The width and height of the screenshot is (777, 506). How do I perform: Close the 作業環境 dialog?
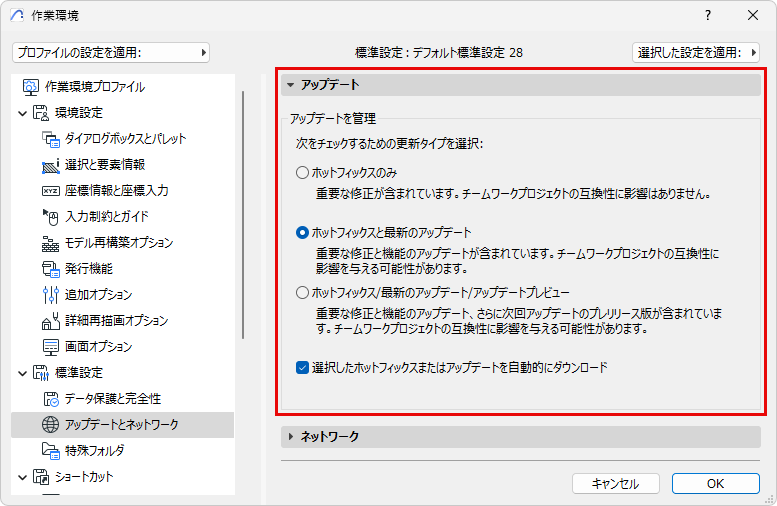(x=753, y=15)
